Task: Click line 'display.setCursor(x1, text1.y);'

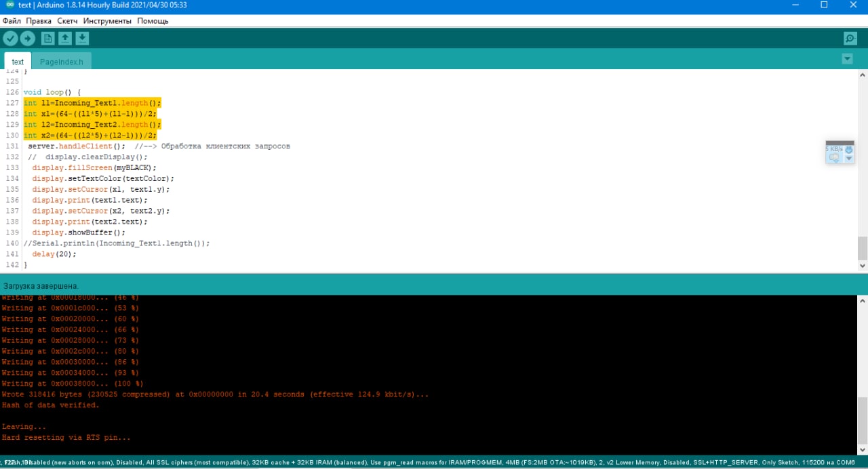Action: point(101,190)
